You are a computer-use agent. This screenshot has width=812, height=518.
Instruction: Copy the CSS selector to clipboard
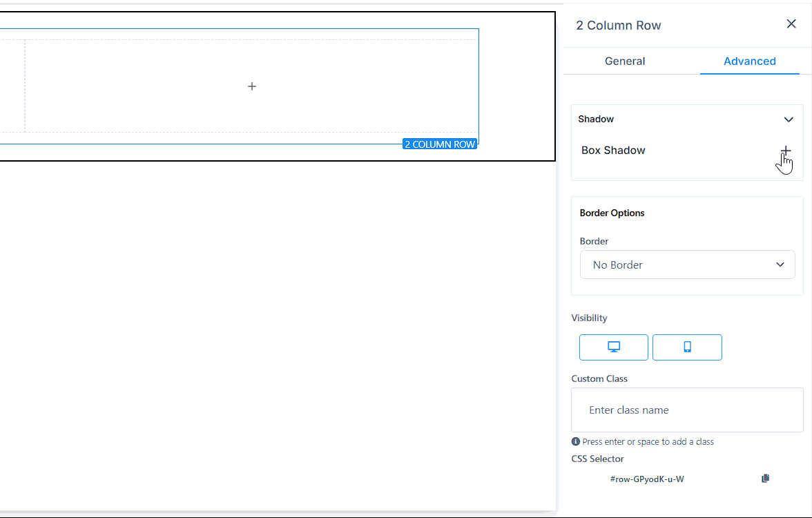(765, 479)
